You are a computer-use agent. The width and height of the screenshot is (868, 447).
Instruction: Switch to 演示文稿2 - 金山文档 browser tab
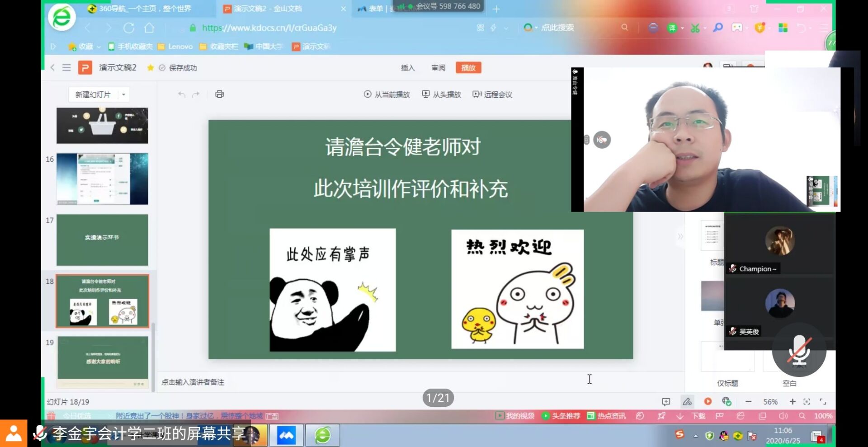(x=285, y=9)
